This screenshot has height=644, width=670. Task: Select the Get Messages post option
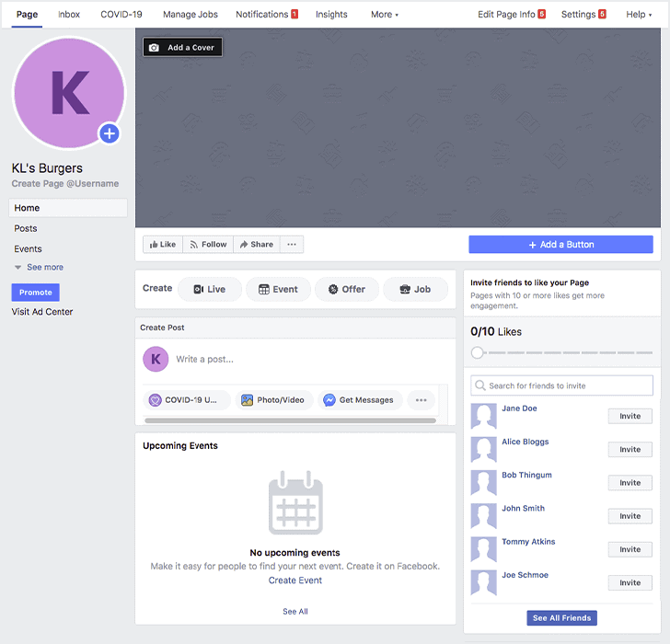click(x=360, y=400)
